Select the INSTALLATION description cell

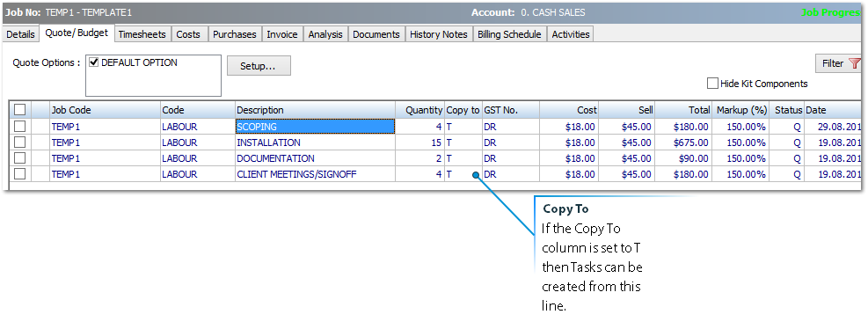coord(315,143)
